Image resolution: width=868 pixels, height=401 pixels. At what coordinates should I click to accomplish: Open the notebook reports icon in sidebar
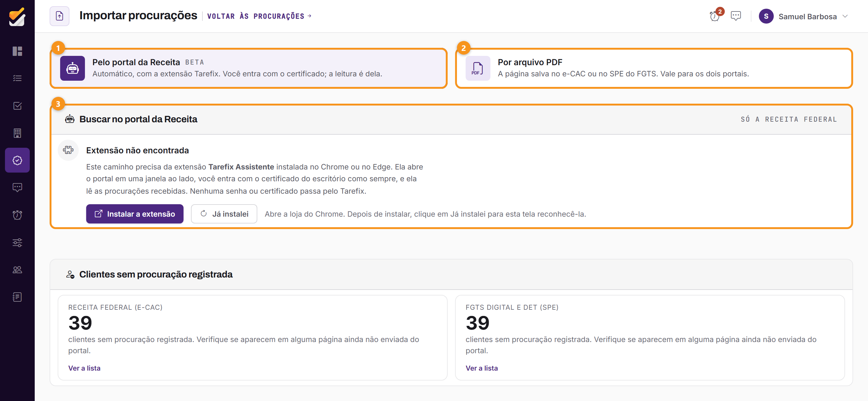pos(17,297)
